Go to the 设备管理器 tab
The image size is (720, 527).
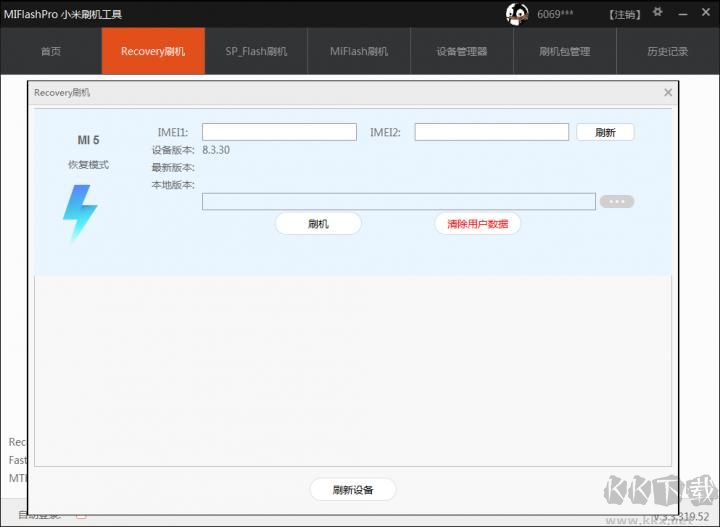tap(461, 51)
